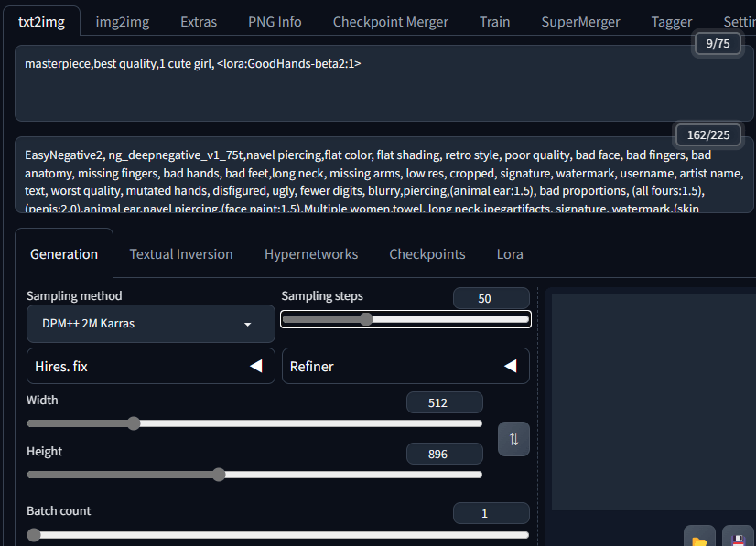Image resolution: width=756 pixels, height=546 pixels.
Task: Click the Hires. fix triangle arrow
Action: click(x=256, y=366)
